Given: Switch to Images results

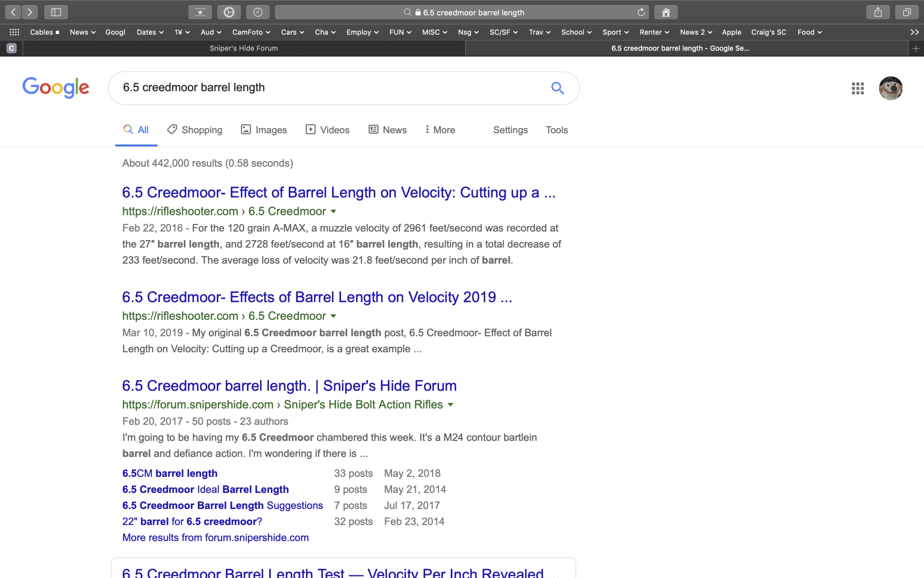Looking at the screenshot, I should 264,130.
